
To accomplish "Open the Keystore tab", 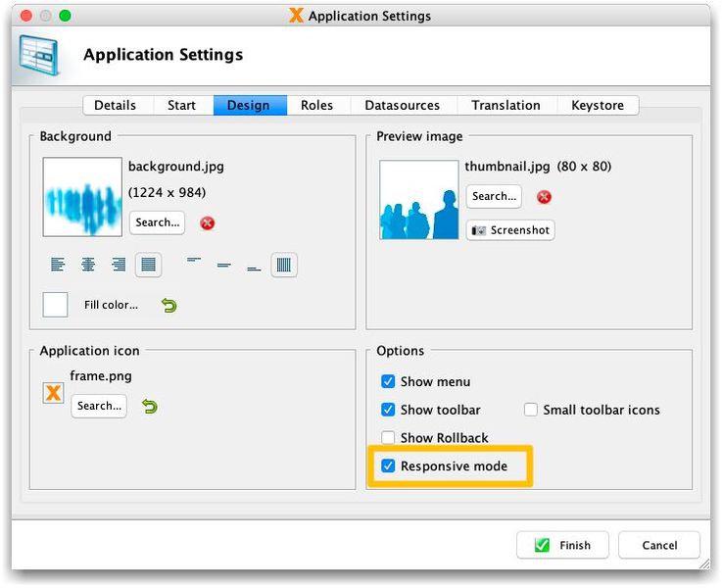I will tap(598, 106).
